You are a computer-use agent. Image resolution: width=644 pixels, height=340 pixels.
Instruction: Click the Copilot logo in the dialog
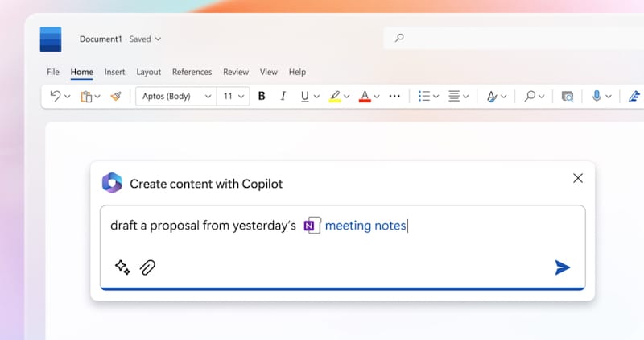pos(112,183)
